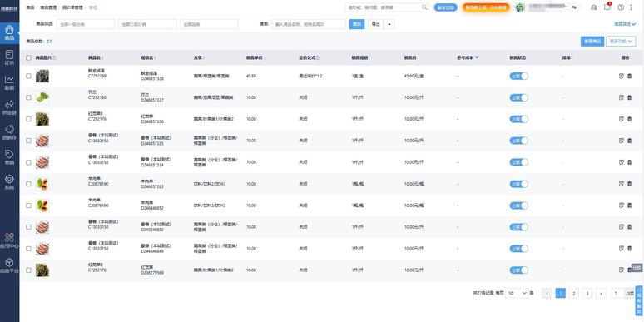Click the next page arrow in pagination
The height and width of the screenshot is (322, 644).
coord(601,293)
